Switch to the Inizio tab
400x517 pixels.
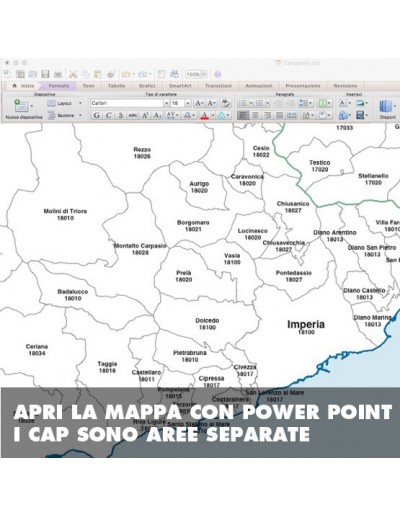click(x=23, y=86)
